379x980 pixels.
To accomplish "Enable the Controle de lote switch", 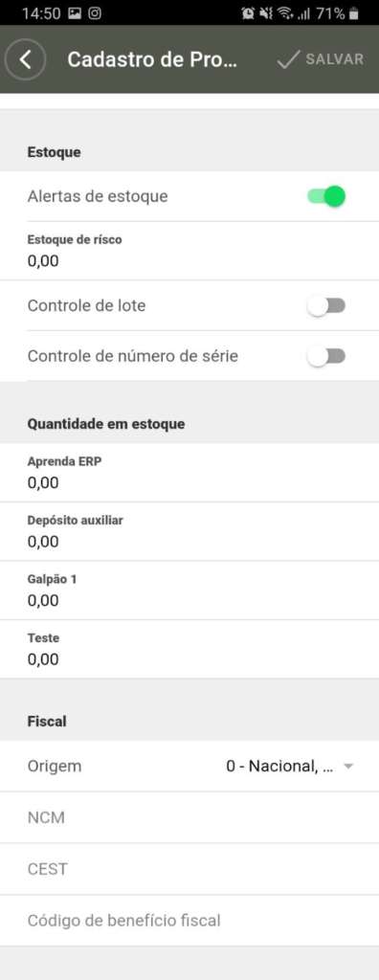I will [x=326, y=305].
